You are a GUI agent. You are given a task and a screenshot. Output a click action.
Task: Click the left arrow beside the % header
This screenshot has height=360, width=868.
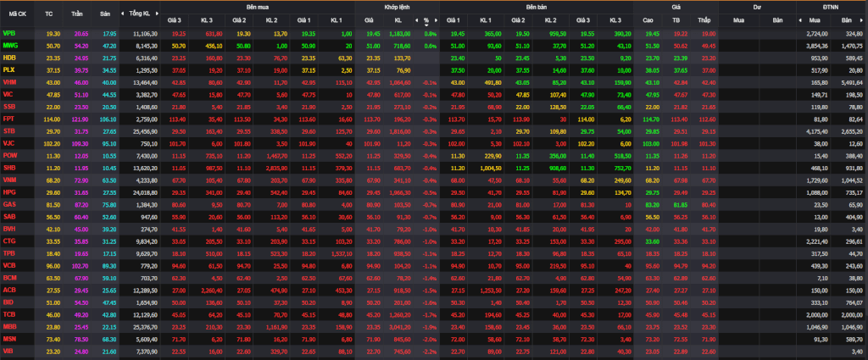click(416, 20)
